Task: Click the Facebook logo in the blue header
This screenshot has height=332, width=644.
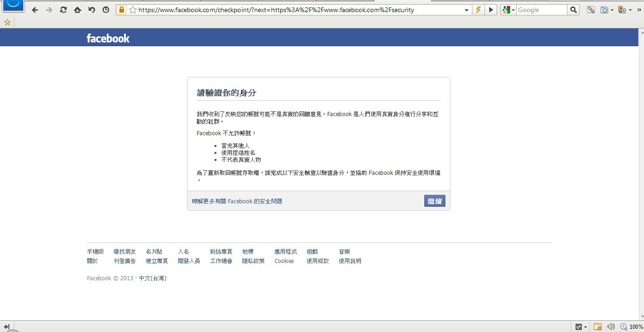Action: click(108, 38)
